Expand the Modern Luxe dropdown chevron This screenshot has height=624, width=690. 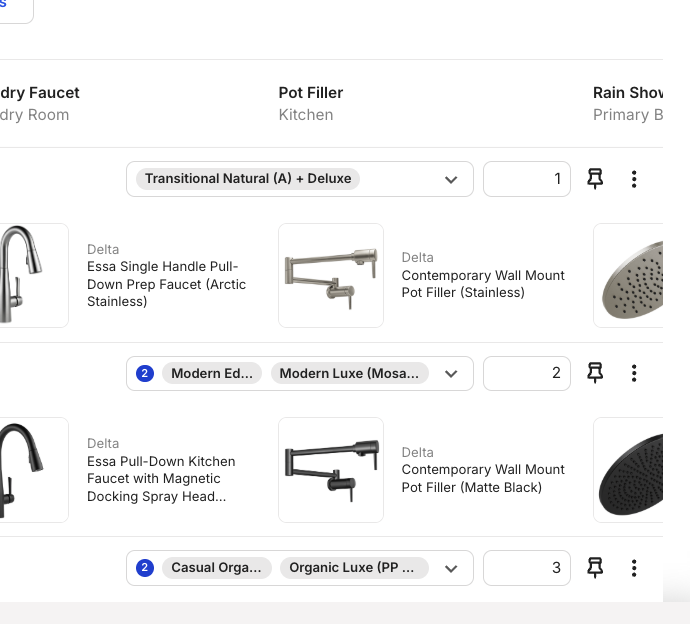451,374
